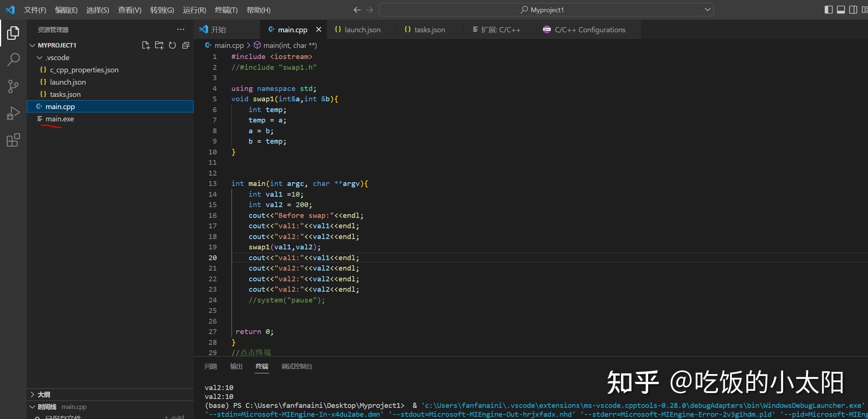This screenshot has height=419, width=868.
Task: Switch to the 终端 terminal panel tab
Action: click(x=262, y=366)
